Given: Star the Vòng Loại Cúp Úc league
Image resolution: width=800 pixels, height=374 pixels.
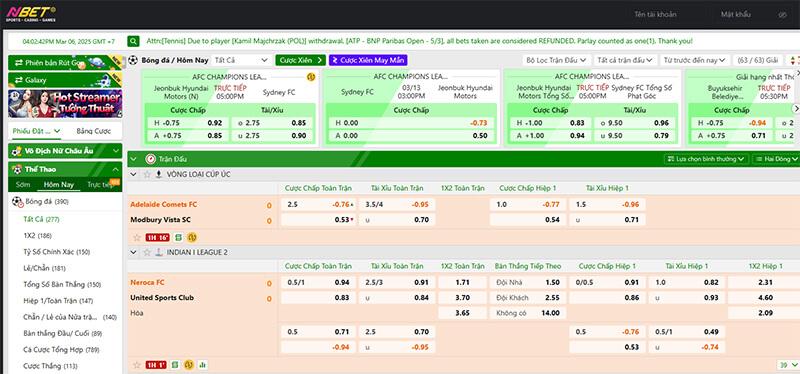Looking at the screenshot, I should pyautogui.click(x=147, y=174).
